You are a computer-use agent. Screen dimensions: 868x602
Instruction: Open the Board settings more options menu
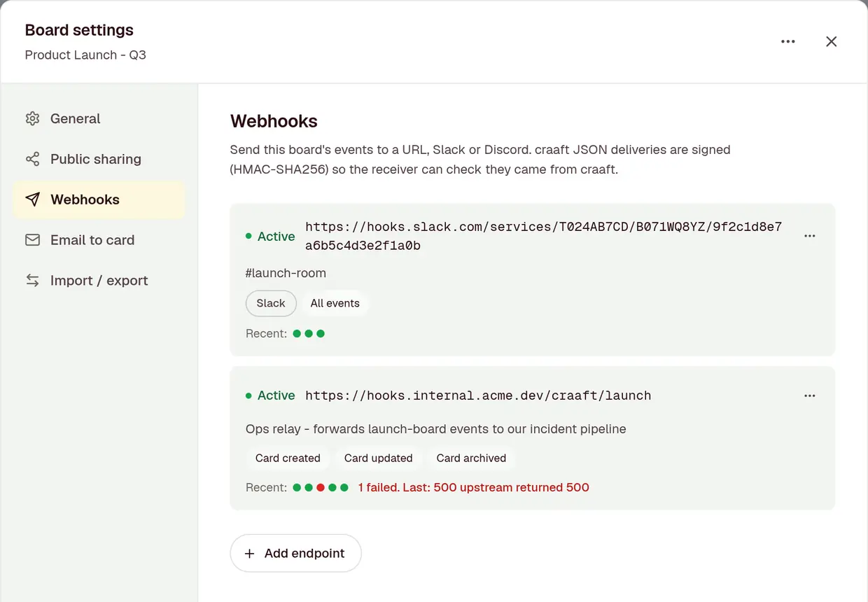(x=788, y=41)
